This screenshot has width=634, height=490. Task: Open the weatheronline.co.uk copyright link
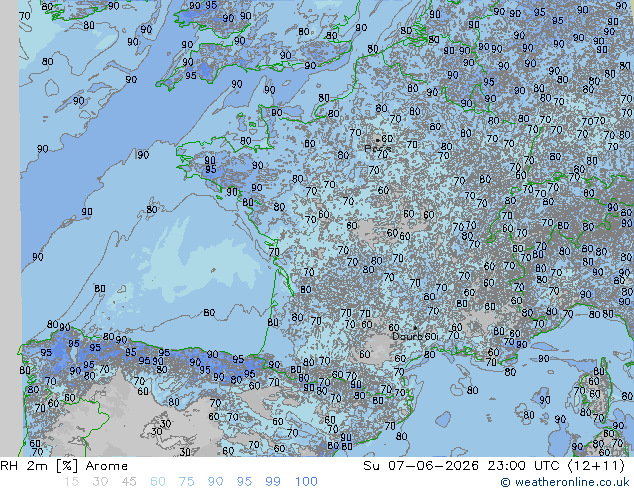[x=565, y=482]
